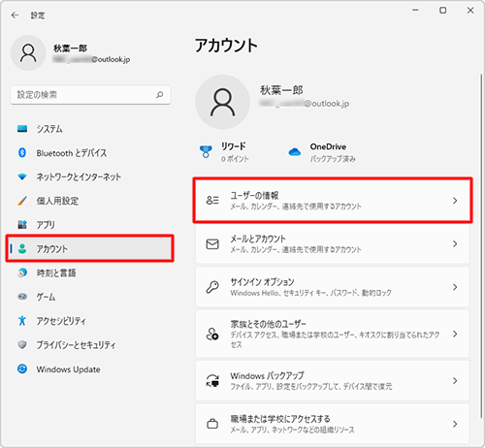Image resolution: width=485 pixels, height=448 pixels.
Task: Select システム in the sidebar
Action: (x=90, y=129)
